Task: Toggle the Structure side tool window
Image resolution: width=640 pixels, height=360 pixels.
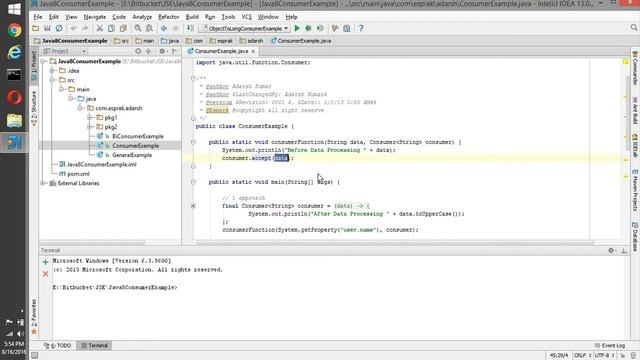Action: pos(34,108)
